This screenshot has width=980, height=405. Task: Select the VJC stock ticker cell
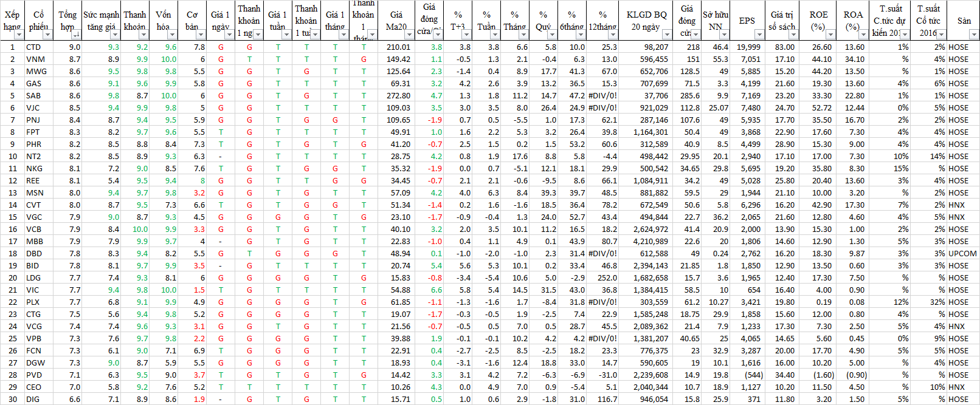38,107
